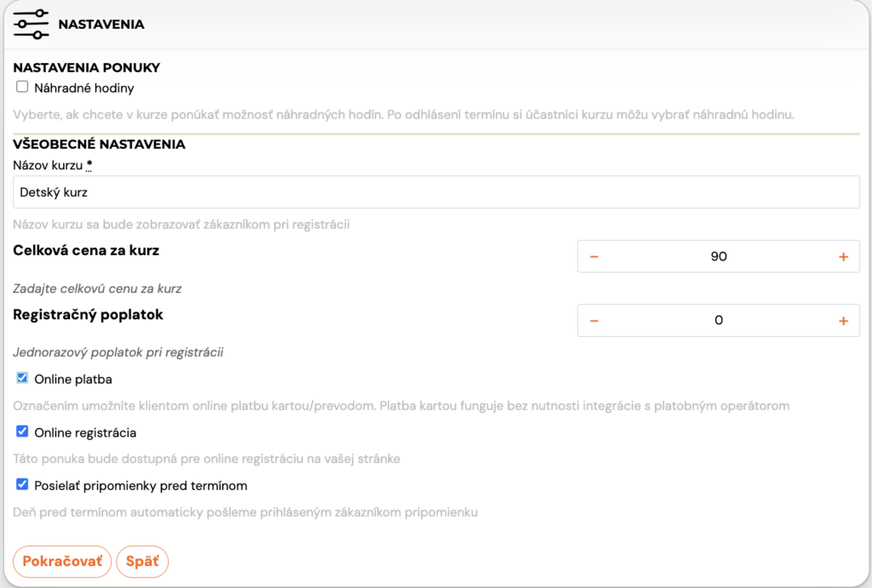Increase Registračný poplatok using plus icon

(x=843, y=321)
